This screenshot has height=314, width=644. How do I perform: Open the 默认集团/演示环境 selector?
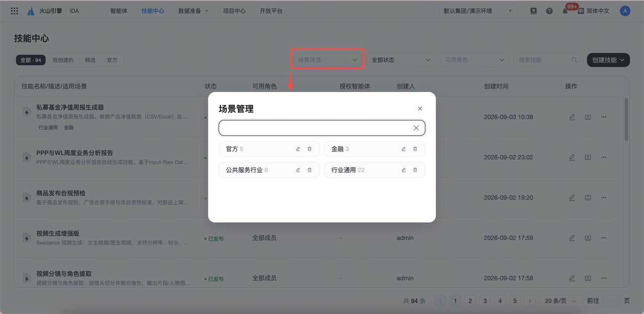click(x=477, y=11)
